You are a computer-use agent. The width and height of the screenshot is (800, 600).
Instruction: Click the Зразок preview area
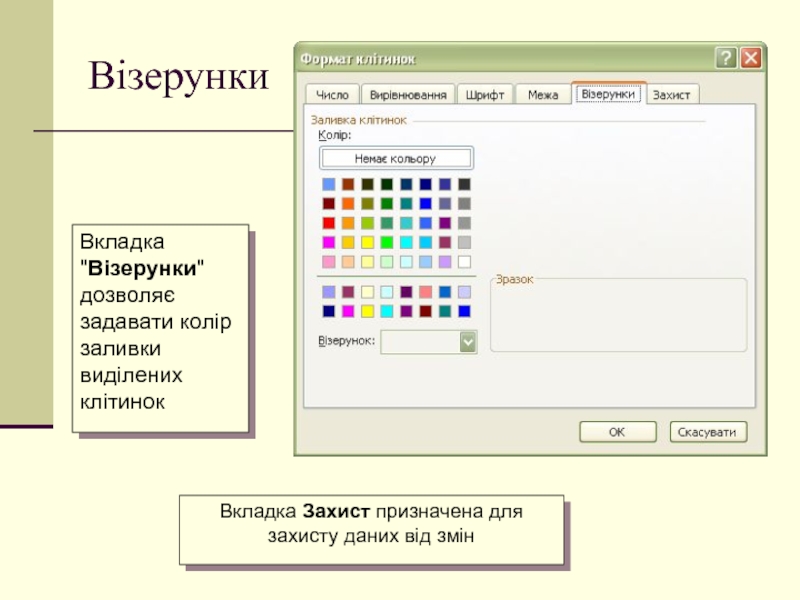(x=618, y=317)
